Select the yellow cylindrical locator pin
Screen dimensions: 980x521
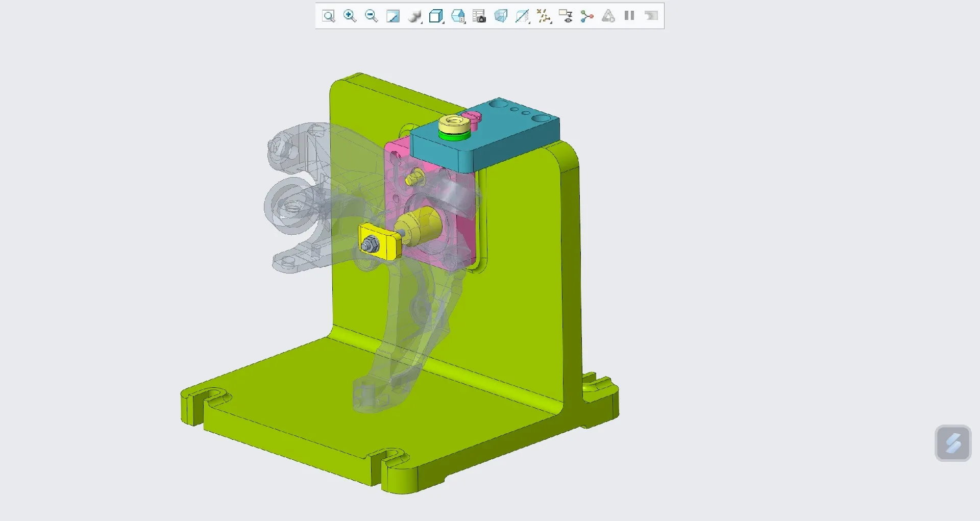click(x=419, y=226)
